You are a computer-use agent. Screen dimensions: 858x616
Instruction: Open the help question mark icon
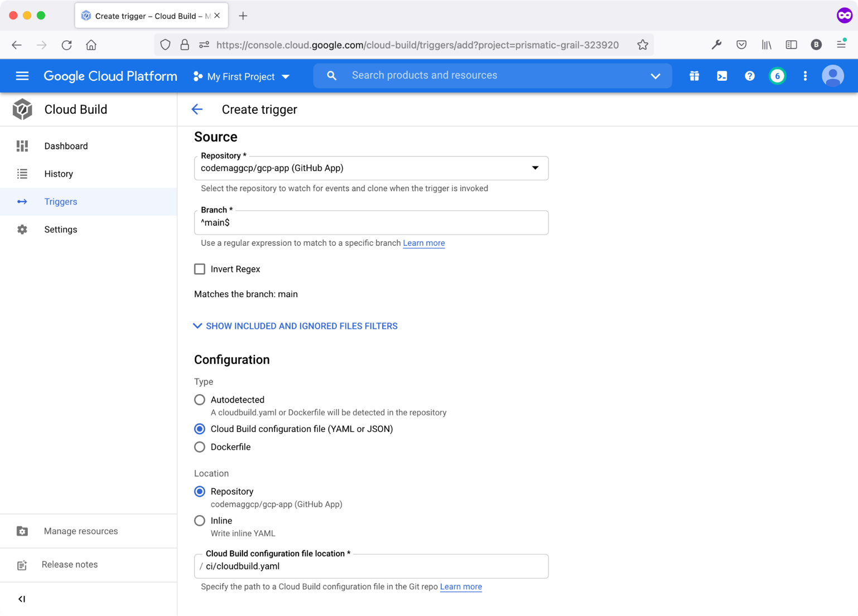pyautogui.click(x=749, y=76)
